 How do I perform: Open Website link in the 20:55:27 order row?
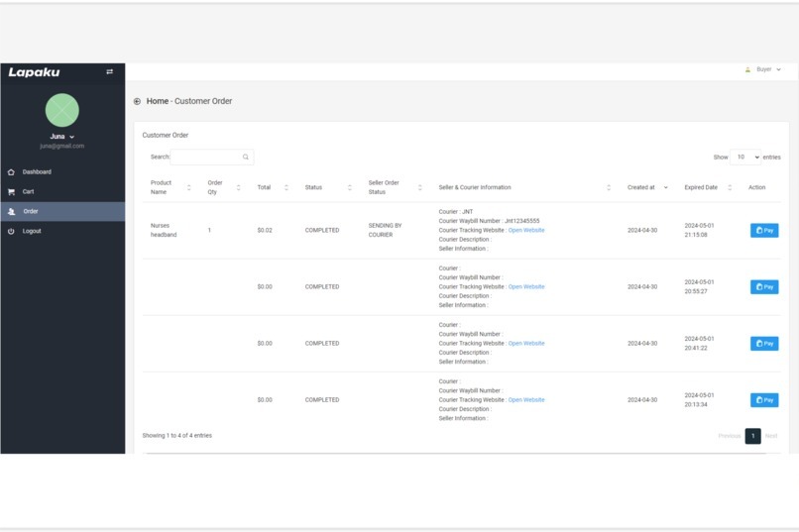[x=526, y=286]
